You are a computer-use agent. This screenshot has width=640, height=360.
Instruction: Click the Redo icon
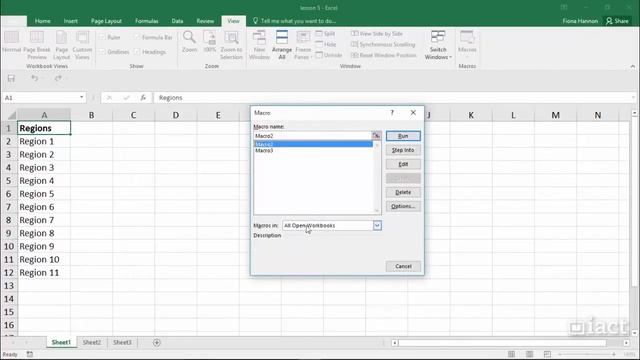(58, 78)
